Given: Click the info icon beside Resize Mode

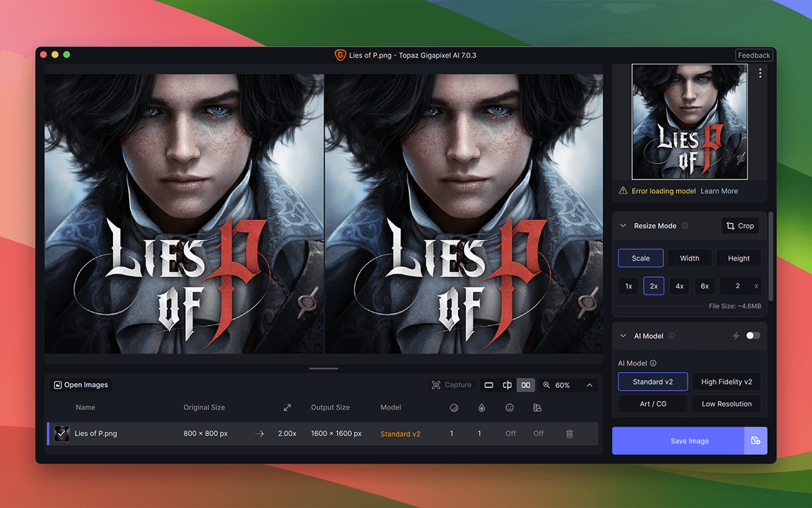Looking at the screenshot, I should (x=685, y=226).
